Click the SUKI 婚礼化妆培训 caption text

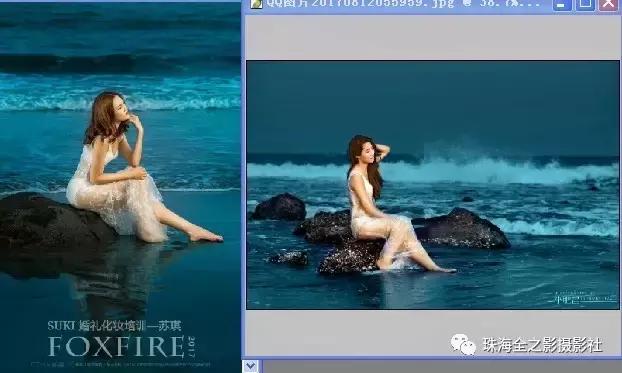[114, 326]
